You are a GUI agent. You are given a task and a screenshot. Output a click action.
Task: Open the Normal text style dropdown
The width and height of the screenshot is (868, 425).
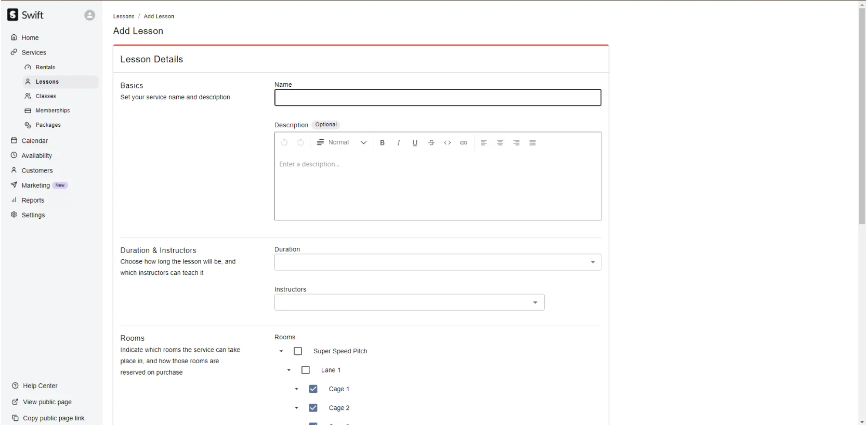pyautogui.click(x=342, y=142)
